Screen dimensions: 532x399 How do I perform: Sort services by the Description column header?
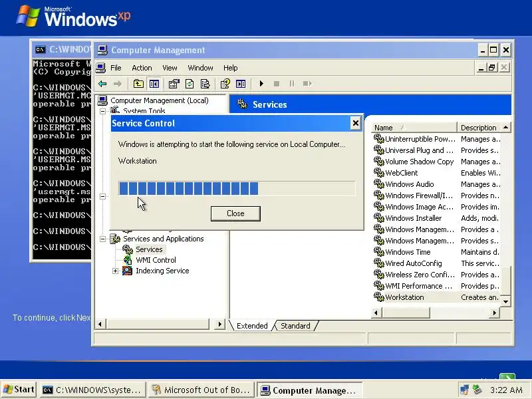tap(478, 128)
